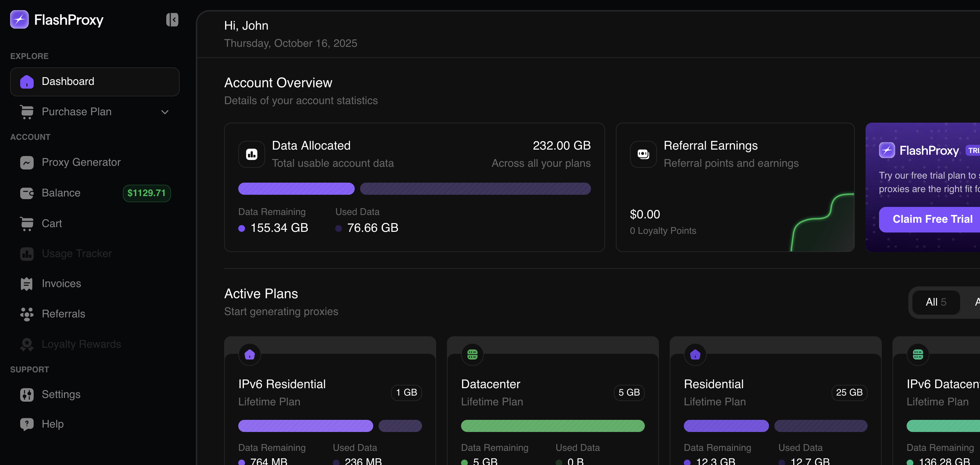Click the FlashProxy logo icon

[20, 20]
